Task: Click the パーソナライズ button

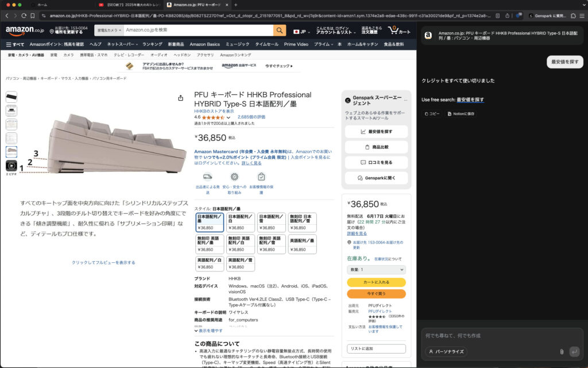Action: pyautogui.click(x=446, y=352)
